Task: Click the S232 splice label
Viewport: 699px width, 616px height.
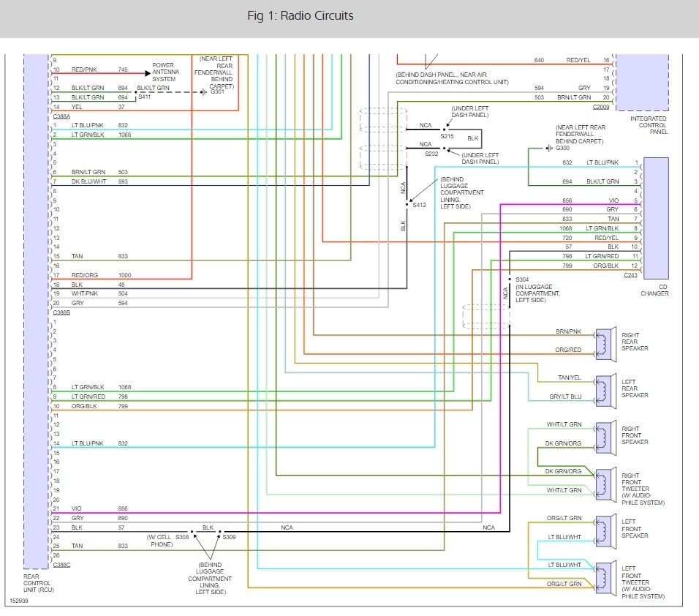Action: click(x=431, y=154)
